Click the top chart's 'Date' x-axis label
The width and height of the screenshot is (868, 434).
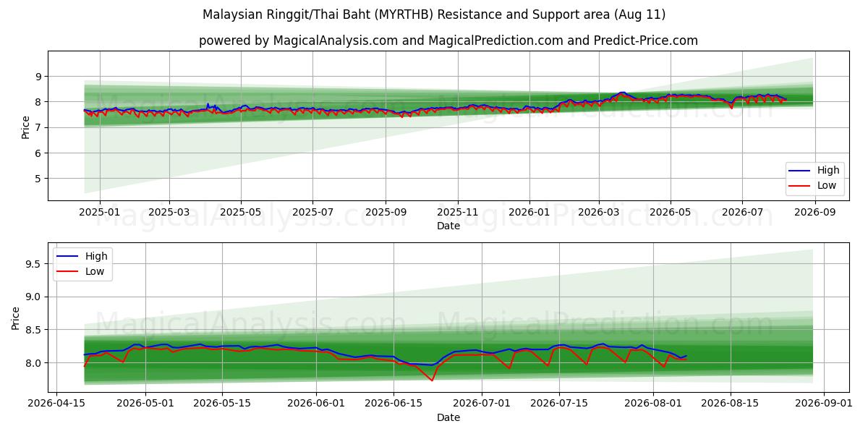point(448,226)
